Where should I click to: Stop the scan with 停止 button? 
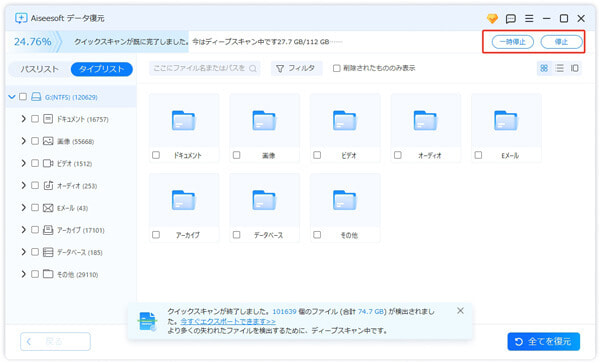coord(561,42)
